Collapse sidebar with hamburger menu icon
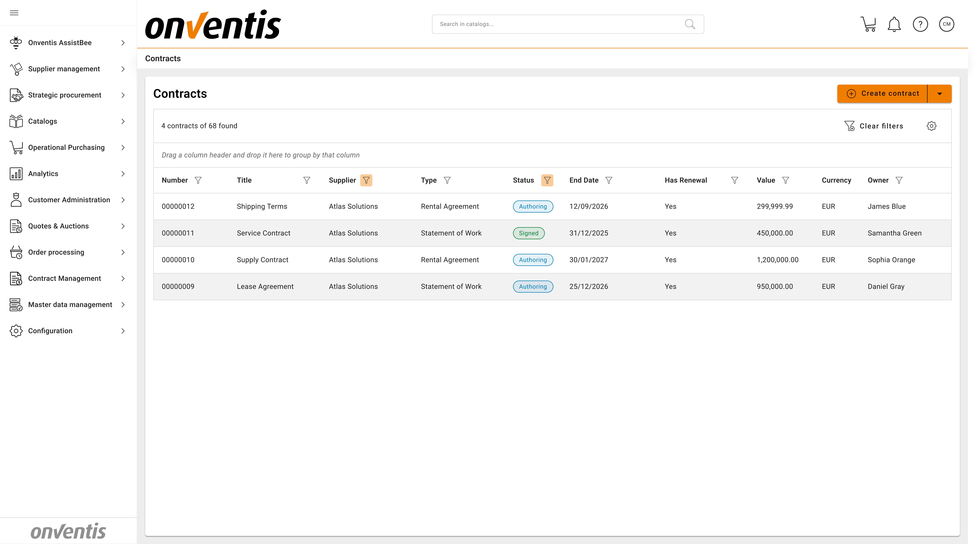 [14, 13]
